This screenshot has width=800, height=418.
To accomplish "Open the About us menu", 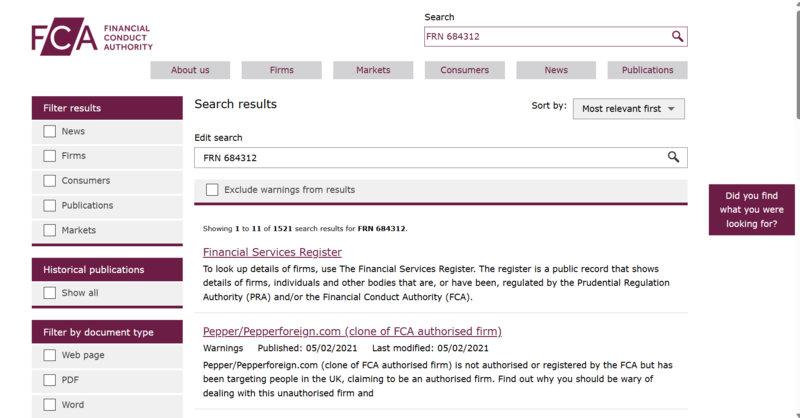I will point(190,70).
